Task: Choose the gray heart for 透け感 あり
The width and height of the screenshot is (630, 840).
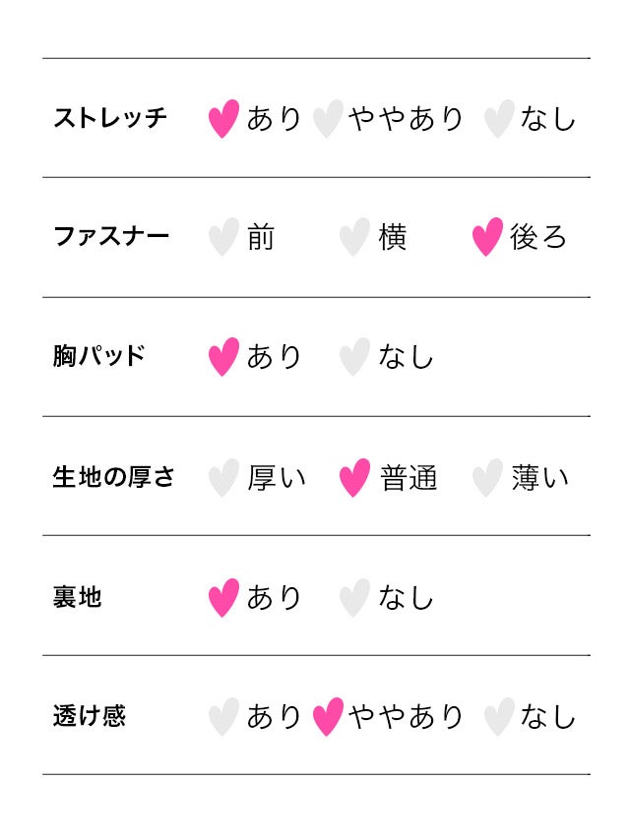Action: 223,717
